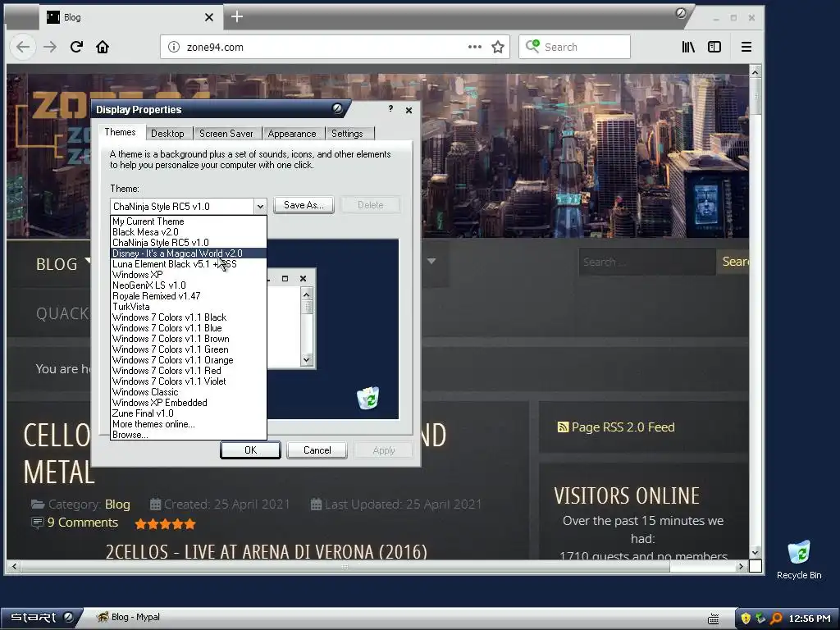
Task: Open a new browser tab
Action: point(237,17)
